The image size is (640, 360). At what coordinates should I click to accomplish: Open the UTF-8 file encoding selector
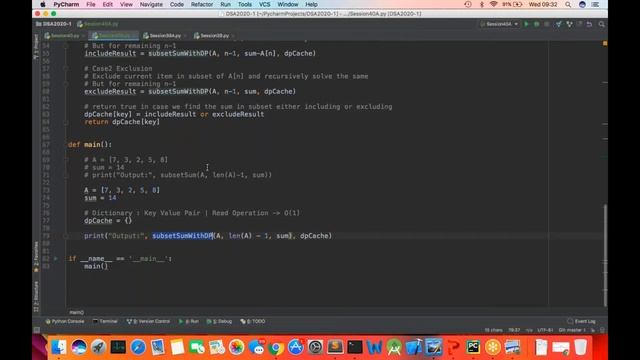click(545, 330)
